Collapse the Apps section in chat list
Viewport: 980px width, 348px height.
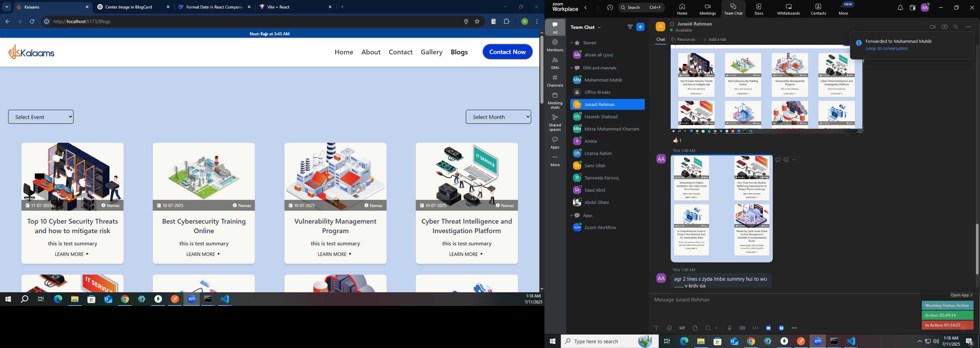[571, 215]
